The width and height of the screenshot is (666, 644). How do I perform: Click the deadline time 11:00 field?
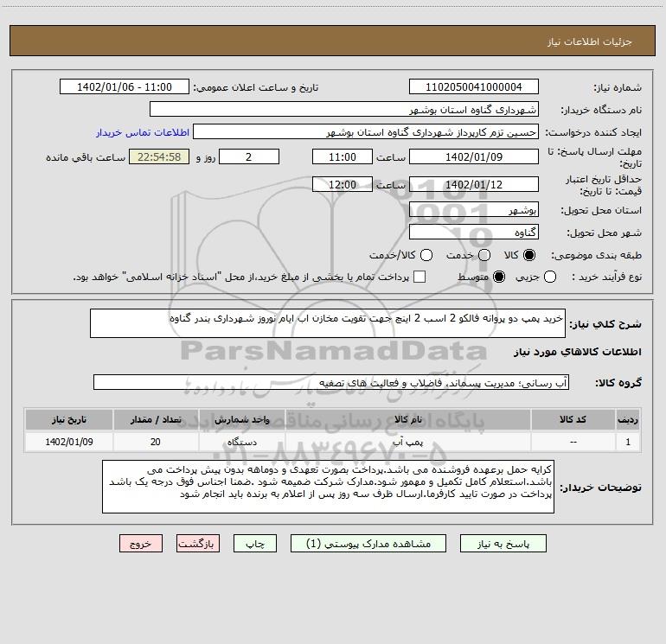coord(343,156)
